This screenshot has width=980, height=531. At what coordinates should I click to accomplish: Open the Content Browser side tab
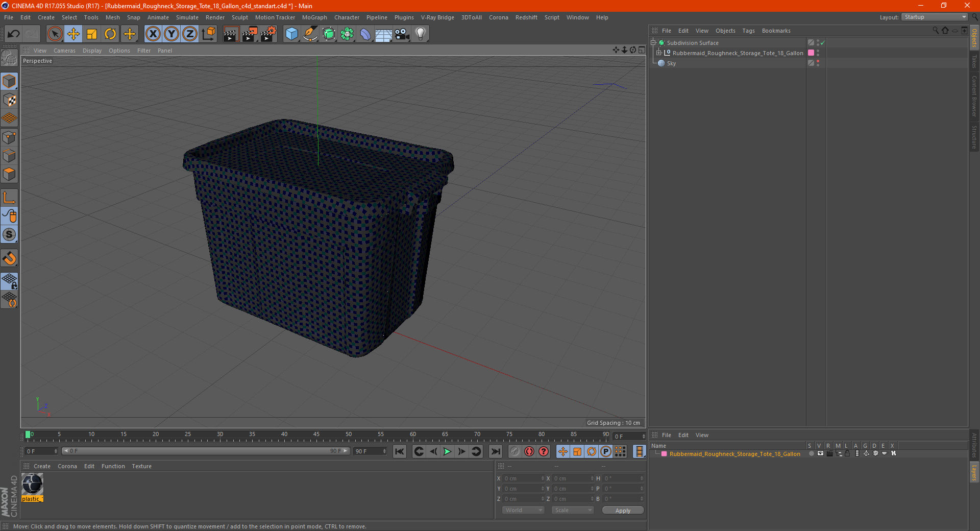click(x=974, y=96)
